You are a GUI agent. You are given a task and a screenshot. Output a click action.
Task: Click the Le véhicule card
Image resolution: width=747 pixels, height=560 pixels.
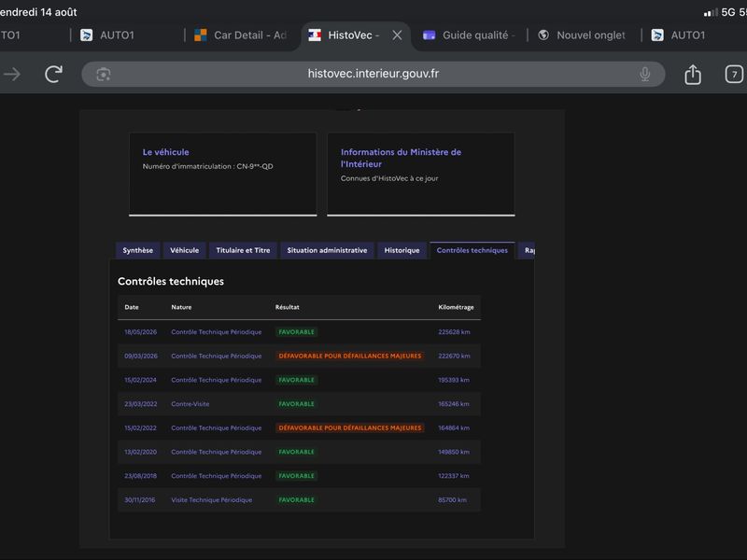point(222,175)
